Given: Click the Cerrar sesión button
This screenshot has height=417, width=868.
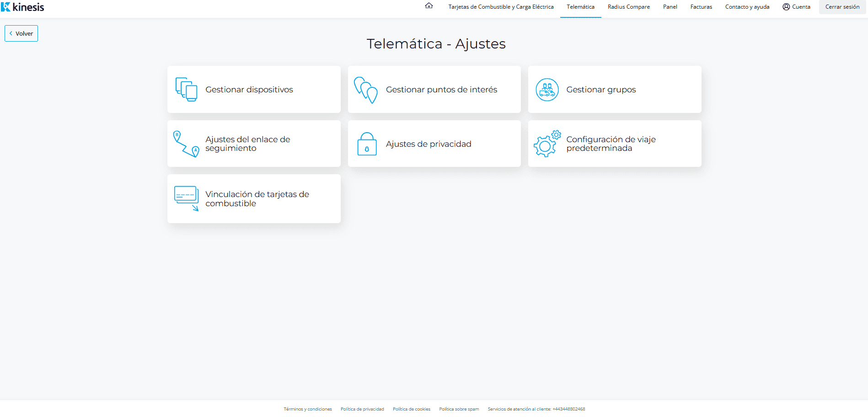Looking at the screenshot, I should click(x=842, y=7).
